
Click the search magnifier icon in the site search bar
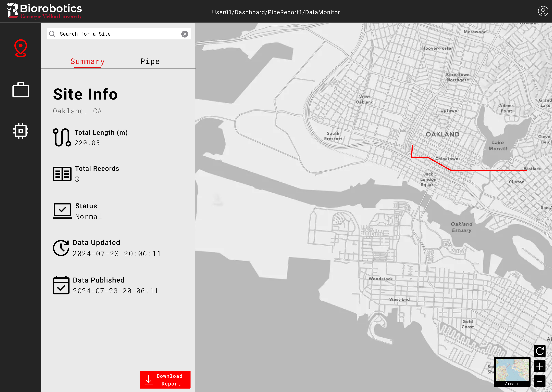52,33
